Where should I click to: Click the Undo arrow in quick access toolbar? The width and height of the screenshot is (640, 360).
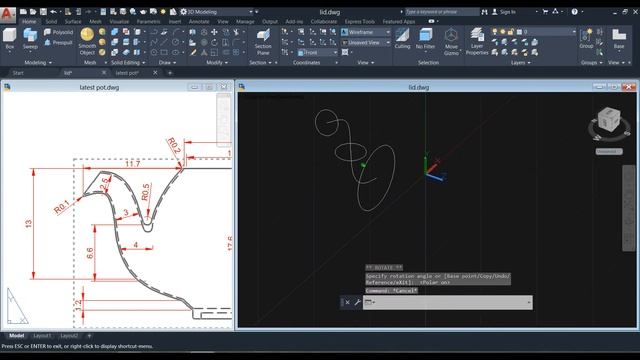point(53,12)
